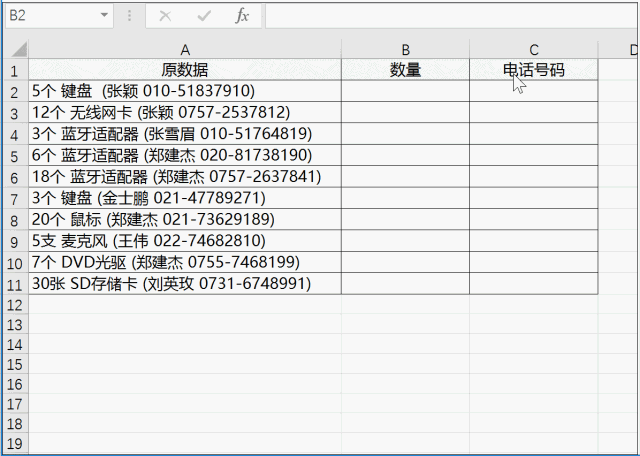Image resolution: width=640 pixels, height=456 pixels.
Task: Select column C header
Action: [x=533, y=49]
